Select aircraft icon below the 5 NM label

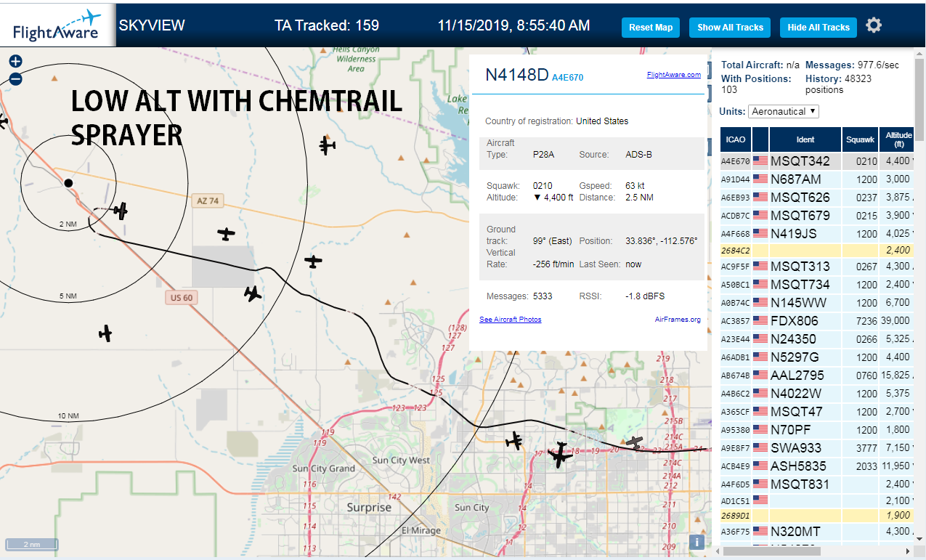(x=105, y=333)
